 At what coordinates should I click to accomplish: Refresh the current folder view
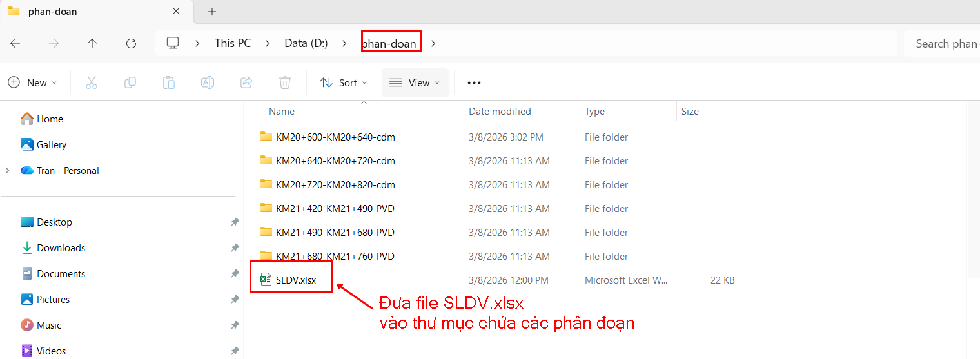131,43
